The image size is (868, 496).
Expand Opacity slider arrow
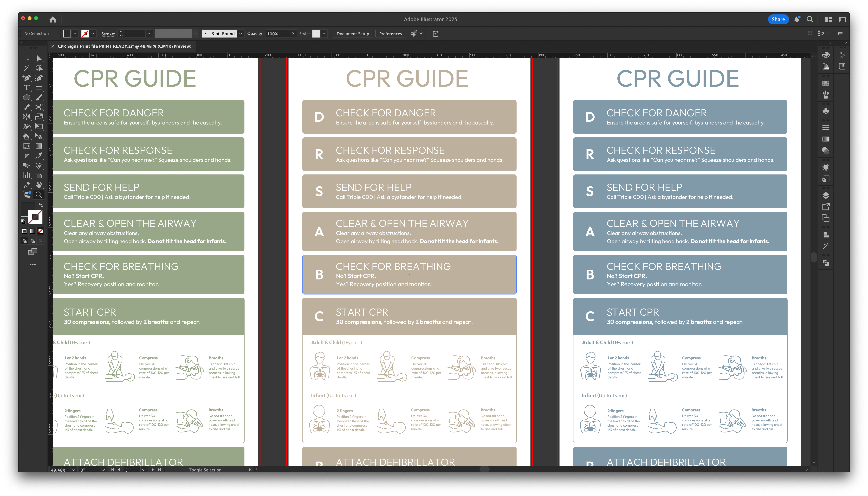coord(293,34)
